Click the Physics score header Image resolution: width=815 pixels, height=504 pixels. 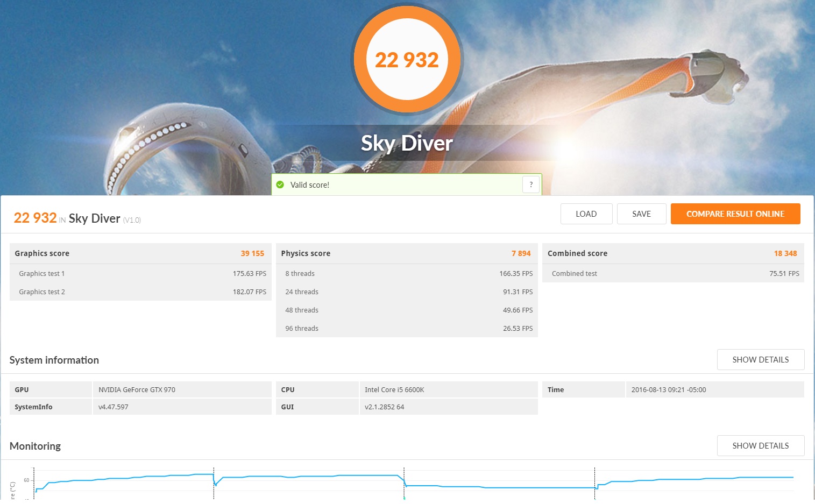coord(306,253)
